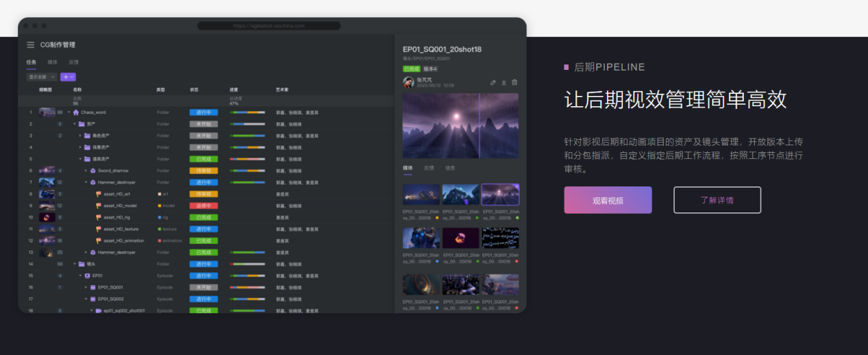Image resolution: width=868 pixels, height=355 pixels.
Task: Click the folder icon beside 道具资产
Action: 87,159
